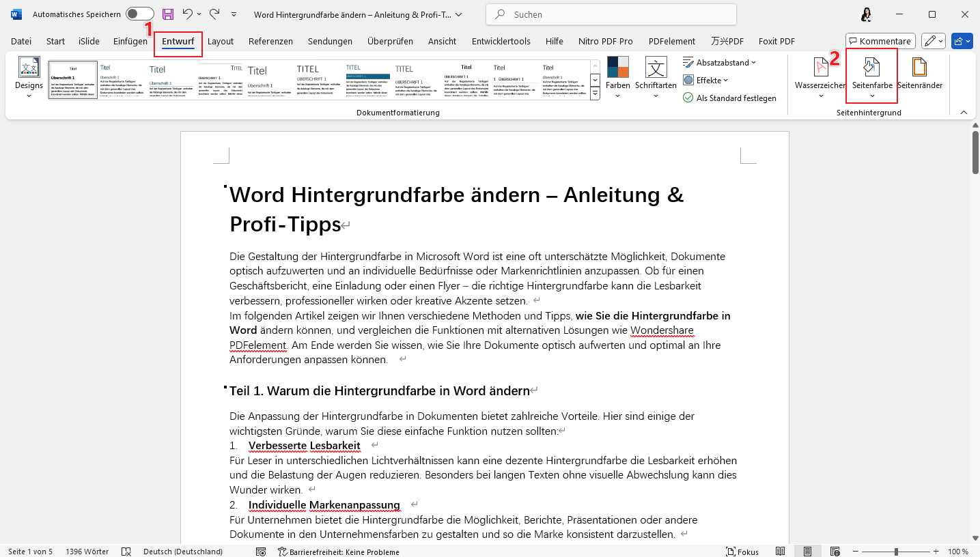Click the zoom in plus button

(x=937, y=552)
